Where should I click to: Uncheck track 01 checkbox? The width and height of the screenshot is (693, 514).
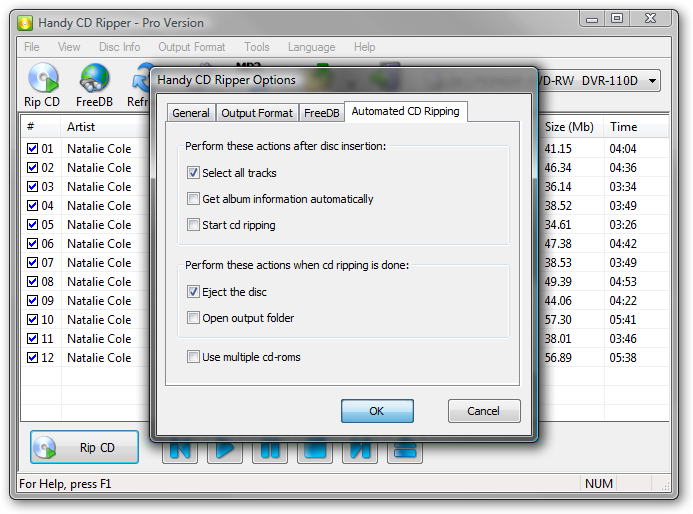click(32, 148)
